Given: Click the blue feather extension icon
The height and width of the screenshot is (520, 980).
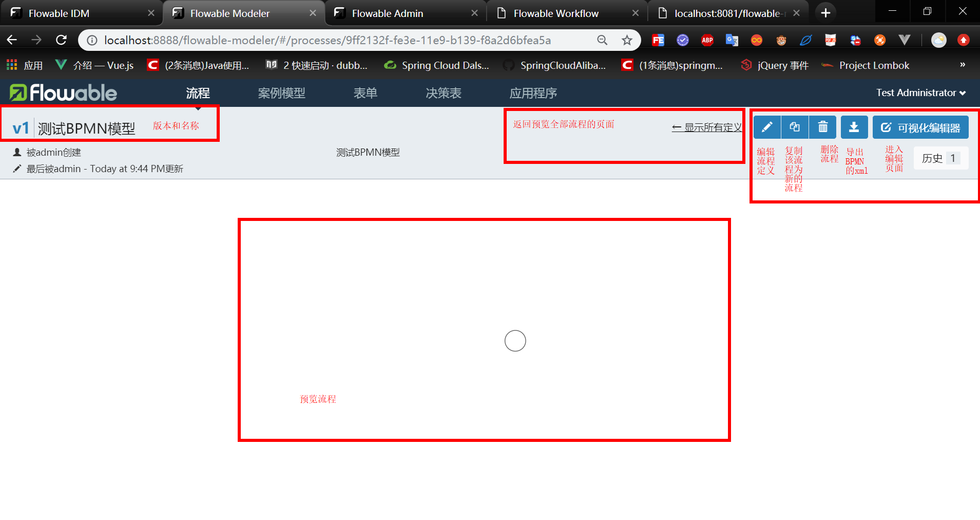Looking at the screenshot, I should (x=806, y=40).
